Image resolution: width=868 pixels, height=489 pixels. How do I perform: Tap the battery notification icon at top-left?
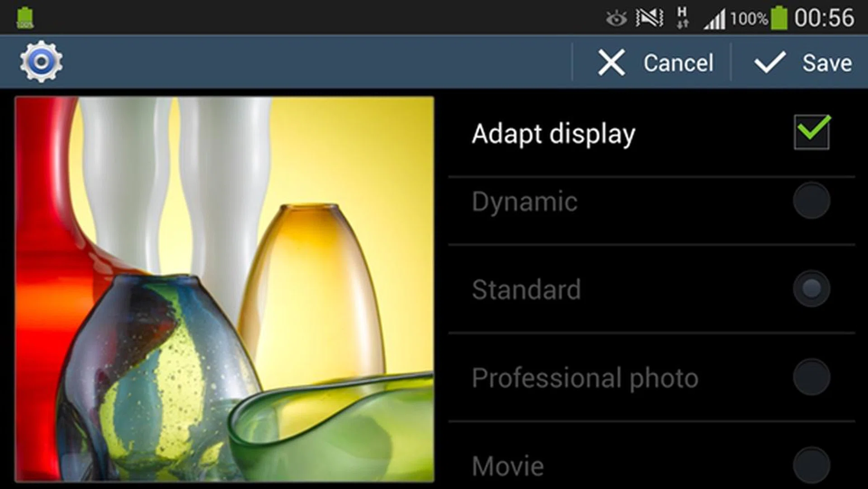25,19
